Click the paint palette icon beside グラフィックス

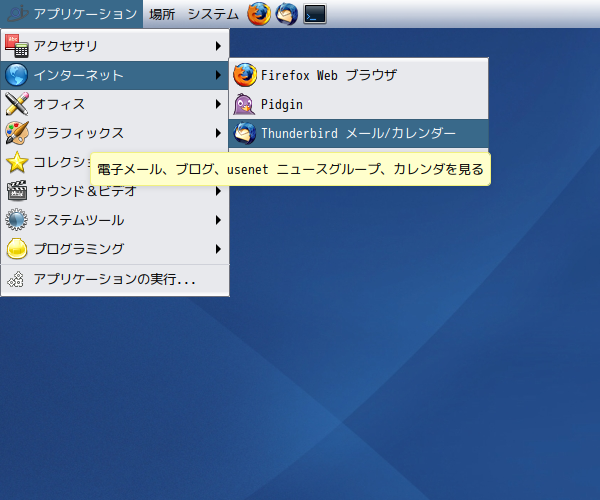pyautogui.click(x=16, y=133)
